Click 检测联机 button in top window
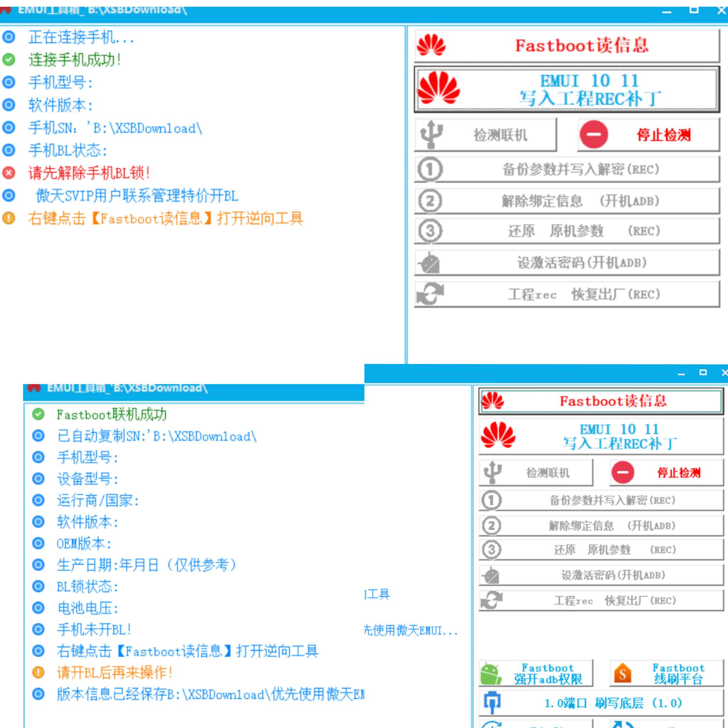This screenshot has height=728, width=728. point(485,134)
